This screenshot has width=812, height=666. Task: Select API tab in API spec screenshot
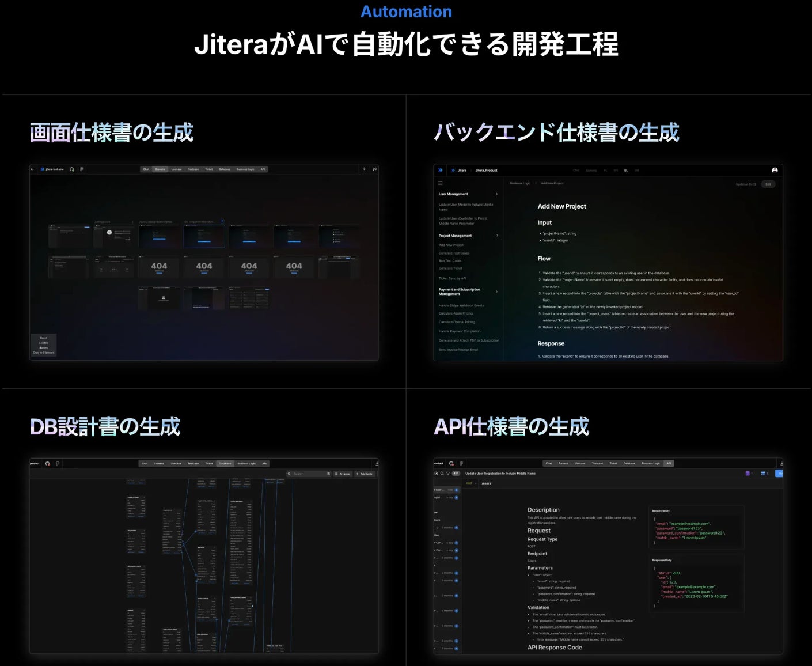[x=669, y=463]
